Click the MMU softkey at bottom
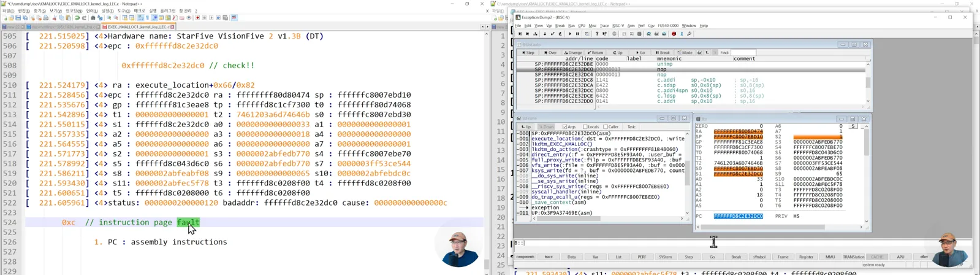This screenshot has height=275, width=980. [830, 257]
